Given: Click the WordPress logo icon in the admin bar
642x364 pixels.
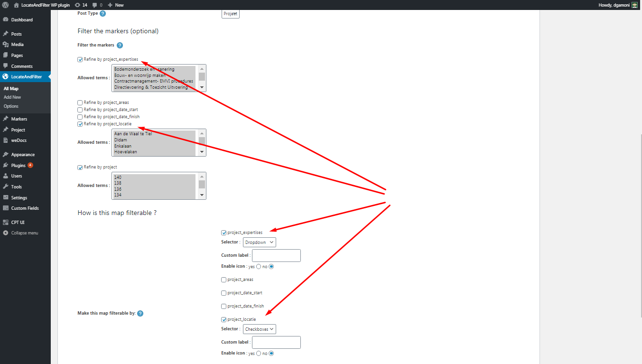Looking at the screenshot, I should [5, 5].
